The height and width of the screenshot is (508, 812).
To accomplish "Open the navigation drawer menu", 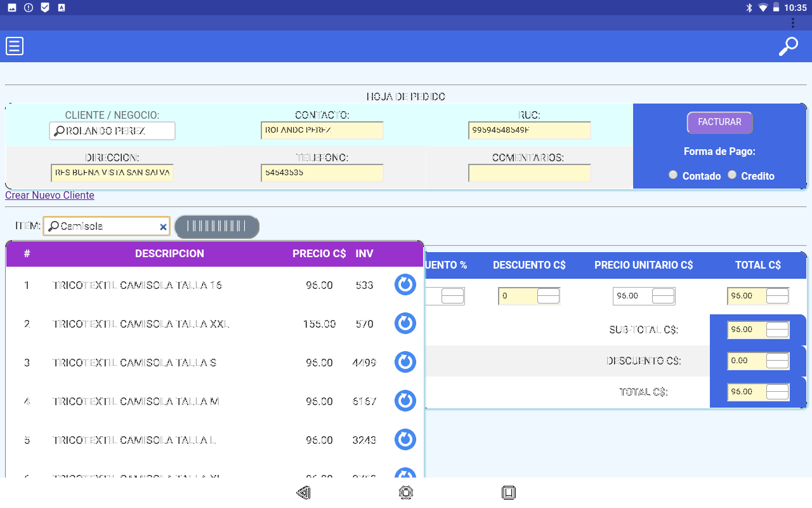I will coord(14,46).
